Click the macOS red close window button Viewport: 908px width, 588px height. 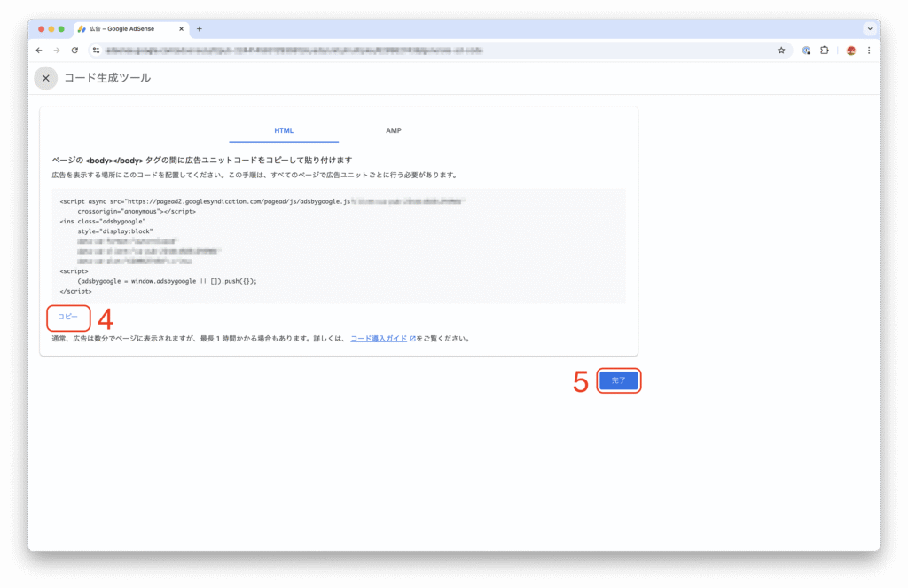pos(41,29)
